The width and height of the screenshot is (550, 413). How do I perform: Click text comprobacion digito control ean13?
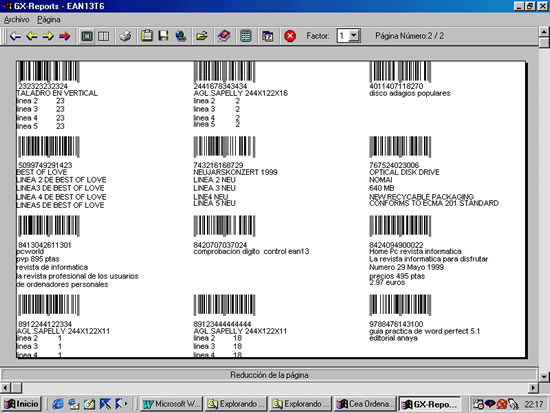(x=251, y=251)
